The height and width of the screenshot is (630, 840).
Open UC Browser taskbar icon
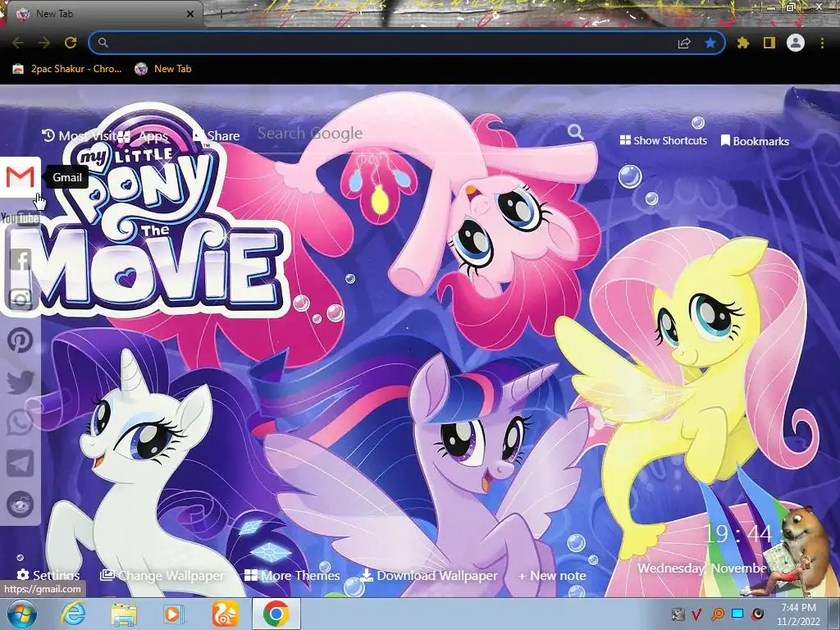(x=226, y=614)
